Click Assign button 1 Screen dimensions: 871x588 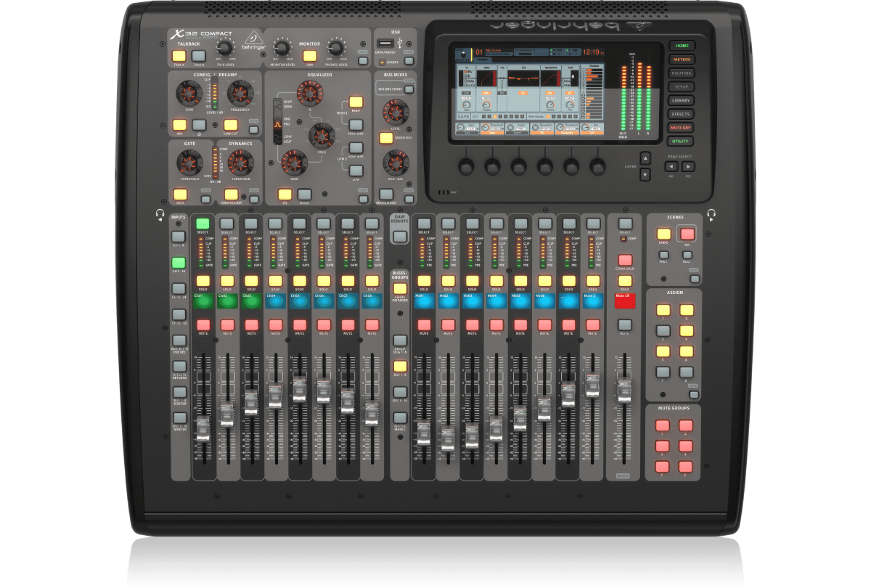[662, 310]
